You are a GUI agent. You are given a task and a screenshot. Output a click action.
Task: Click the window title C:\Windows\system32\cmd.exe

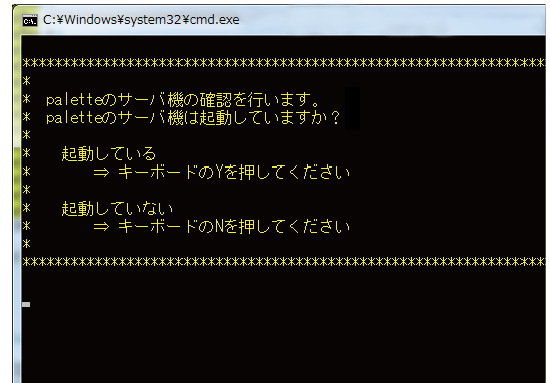coord(141,20)
